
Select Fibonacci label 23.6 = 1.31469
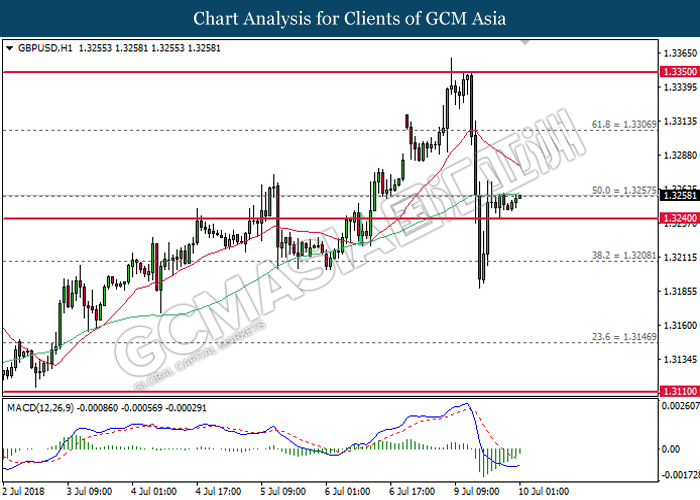click(624, 337)
